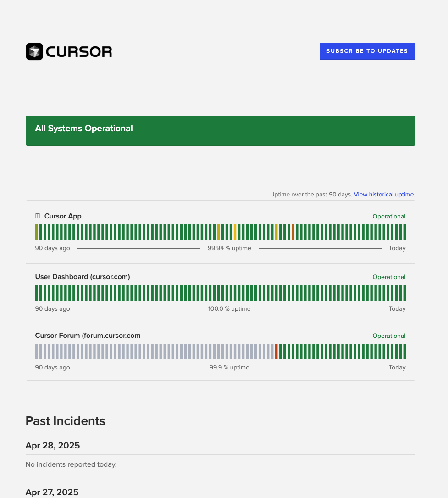Click the orange-red bar in the Cursor App uptime chart
The image size is (448, 498).
tap(293, 232)
